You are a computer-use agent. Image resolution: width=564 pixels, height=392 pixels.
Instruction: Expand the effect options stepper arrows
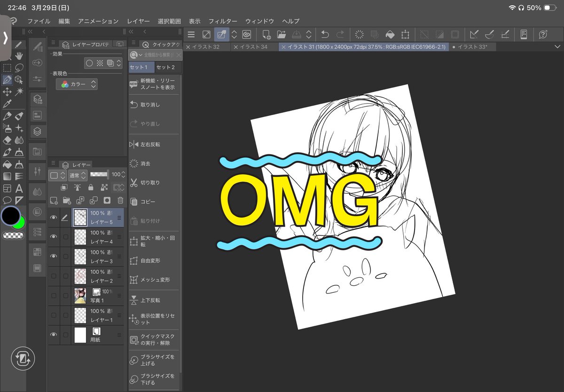pyautogui.click(x=119, y=63)
